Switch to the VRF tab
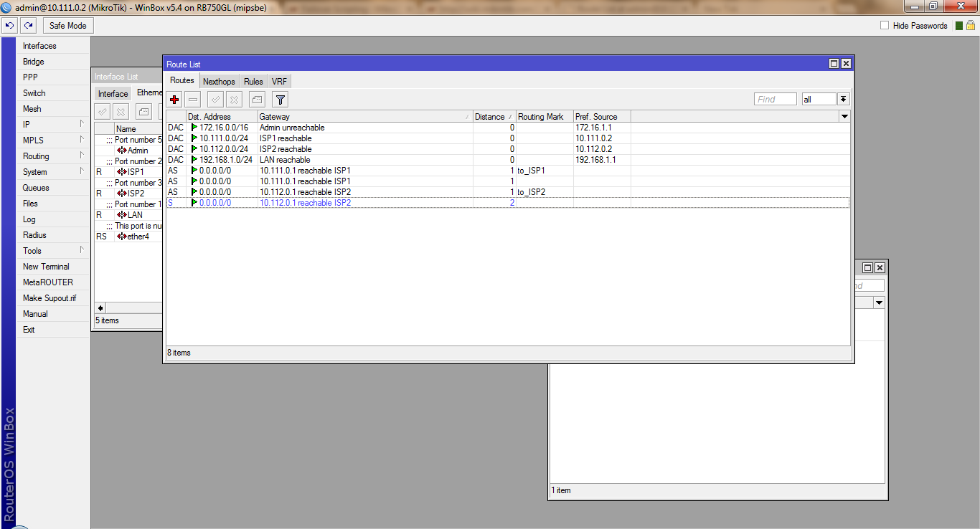Image resolution: width=980 pixels, height=529 pixels. (x=279, y=82)
